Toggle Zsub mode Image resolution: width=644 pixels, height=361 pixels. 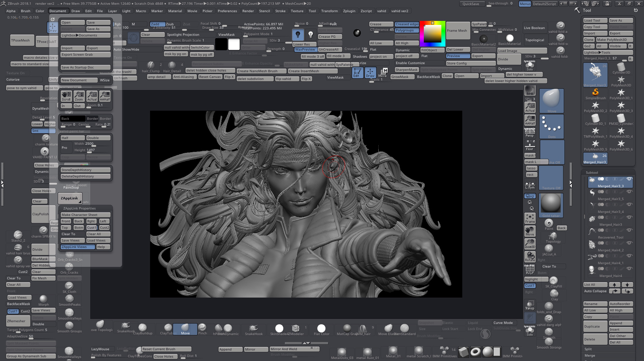[x=170, y=24]
